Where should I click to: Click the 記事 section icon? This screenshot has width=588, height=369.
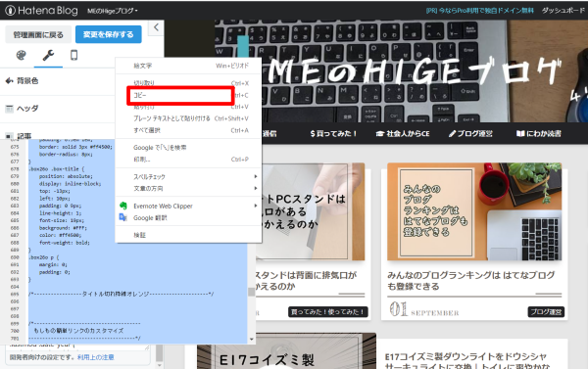pos(10,136)
